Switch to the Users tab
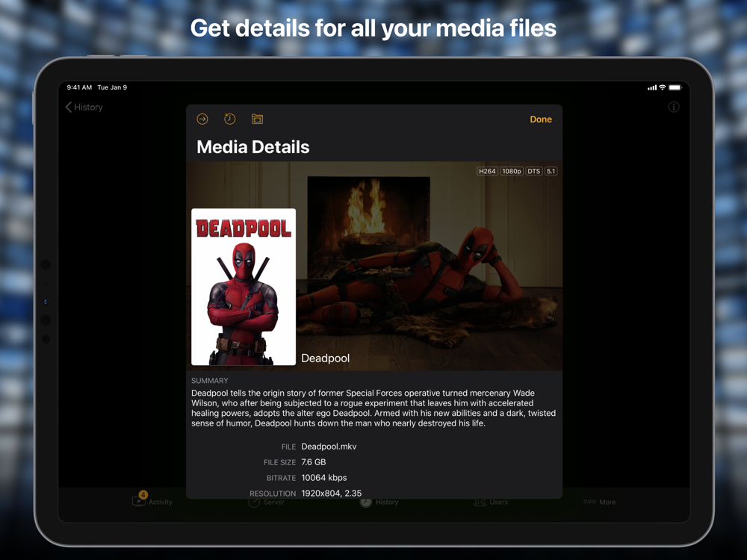Image resolution: width=747 pixels, height=560 pixels. [x=491, y=502]
